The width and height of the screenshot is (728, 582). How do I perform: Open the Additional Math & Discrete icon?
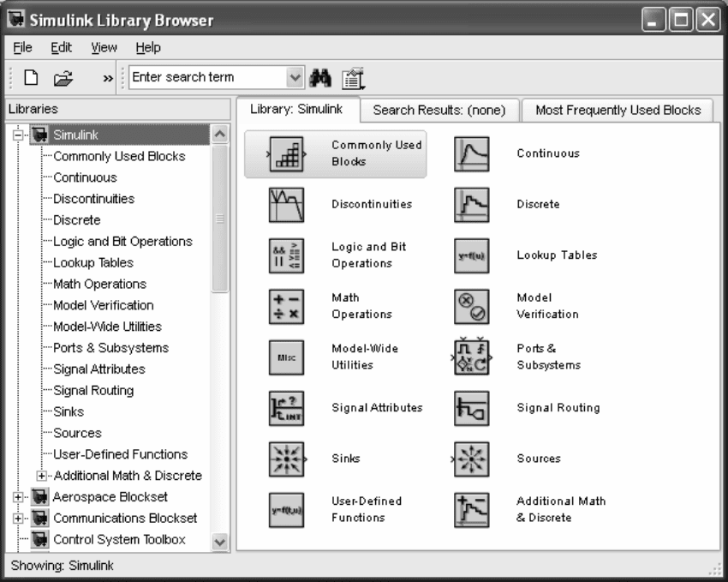pos(471,510)
